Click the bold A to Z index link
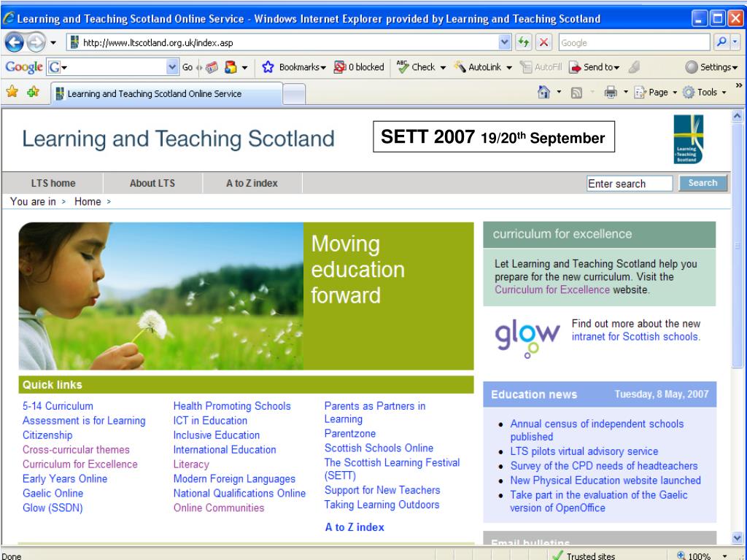 coord(355,527)
